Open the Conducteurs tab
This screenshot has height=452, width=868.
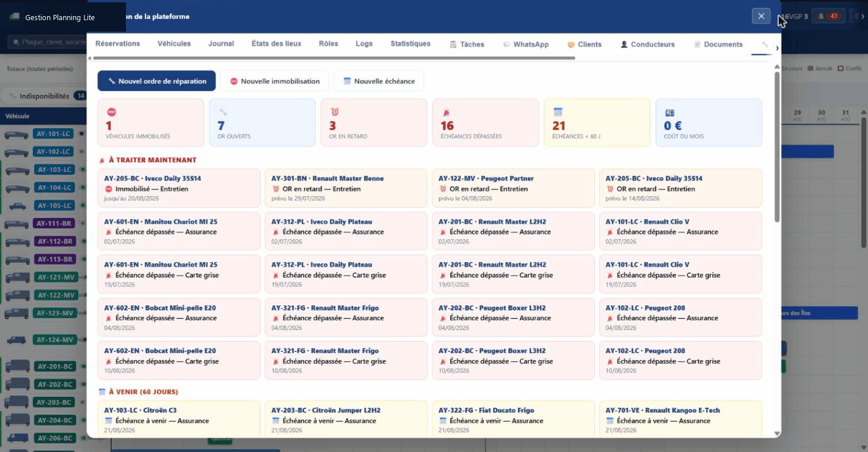click(648, 44)
